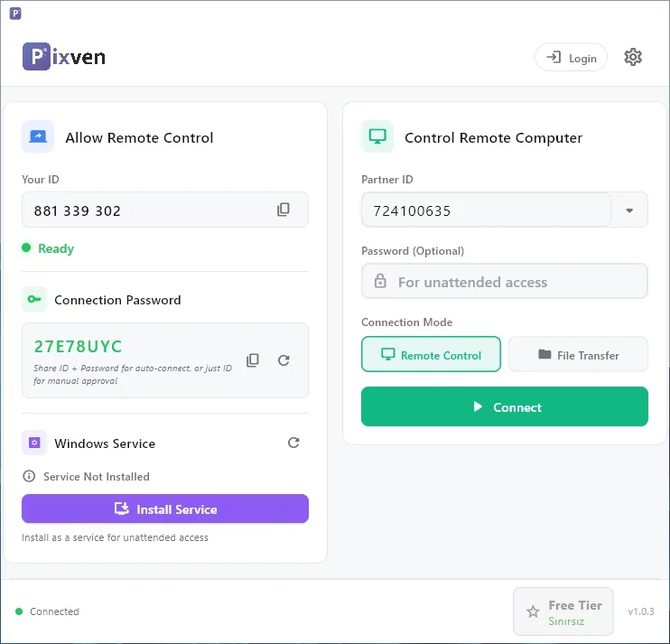670x644 pixels.
Task: Click the Allow Remote Control heading
Action: coord(139,137)
